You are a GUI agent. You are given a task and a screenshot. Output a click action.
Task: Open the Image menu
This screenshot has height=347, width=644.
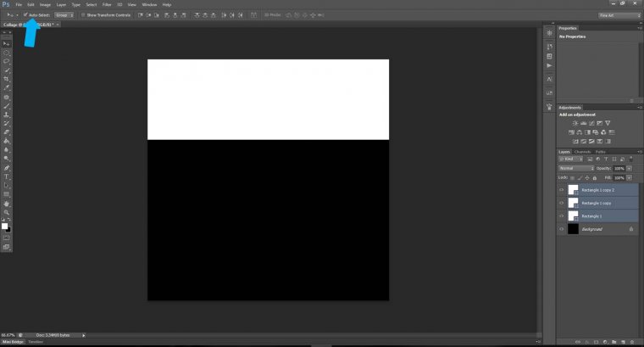point(45,4)
